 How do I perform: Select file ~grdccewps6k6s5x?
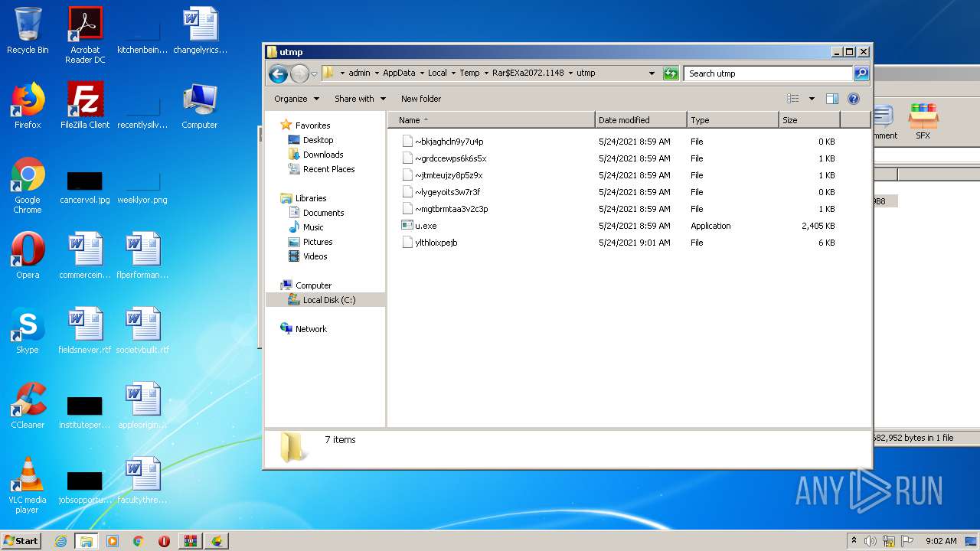coord(450,158)
